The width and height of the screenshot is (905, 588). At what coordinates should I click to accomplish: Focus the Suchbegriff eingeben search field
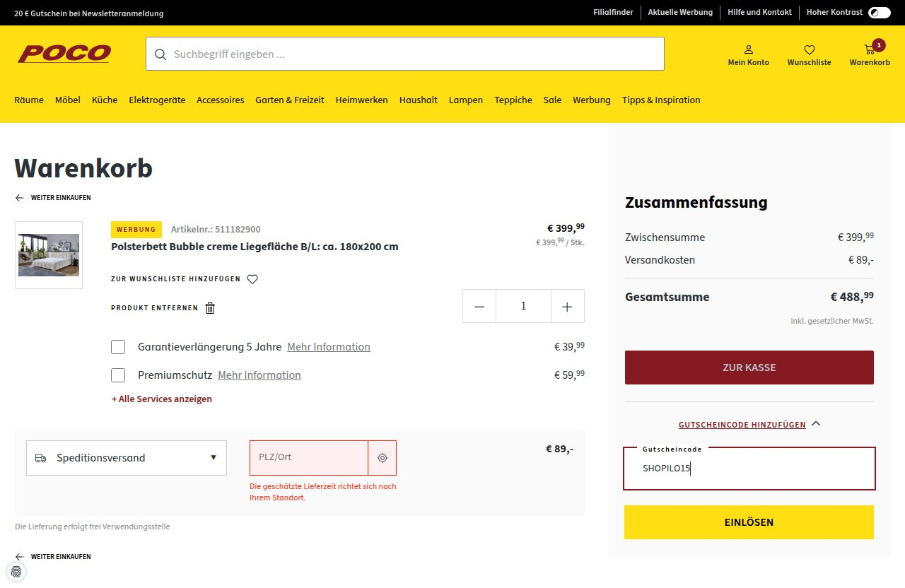tap(405, 54)
